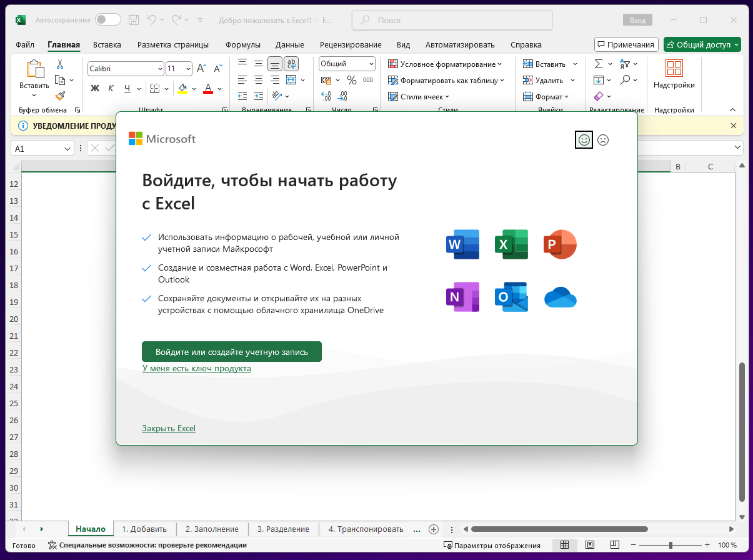The width and height of the screenshot is (753, 560).
Task: Open the Рецензирование ribbon tab
Action: pyautogui.click(x=351, y=44)
